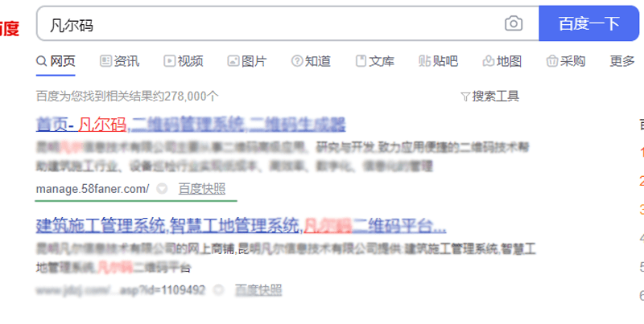Image resolution: width=644 pixels, height=324 pixels.
Task: Open 百度快照 for the first result
Action: pos(202,189)
